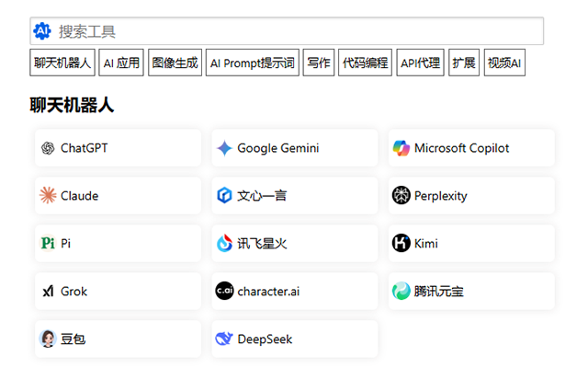Open the 文心一言 link text
The image size is (588, 368).
pyautogui.click(x=262, y=196)
